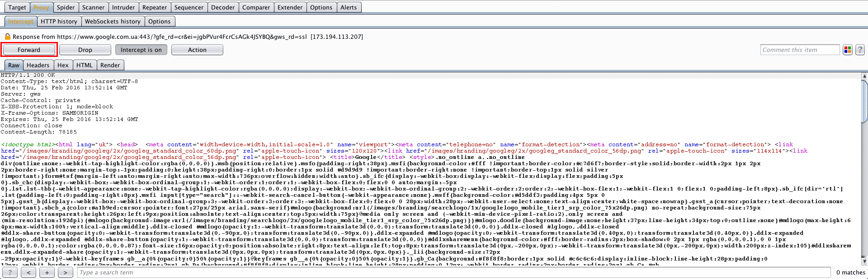868x279 pixels.
Task: Open the HTTP history sub-tab
Action: pyautogui.click(x=59, y=21)
